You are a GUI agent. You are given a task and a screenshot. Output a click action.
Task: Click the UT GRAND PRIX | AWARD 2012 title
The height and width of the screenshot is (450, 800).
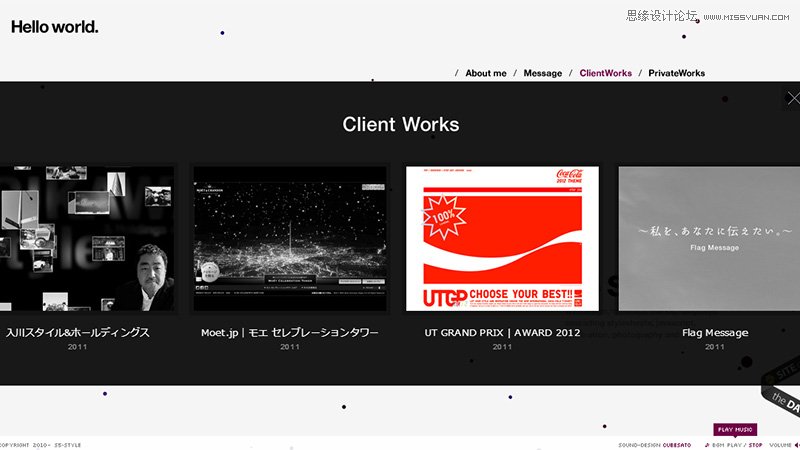[x=502, y=333]
